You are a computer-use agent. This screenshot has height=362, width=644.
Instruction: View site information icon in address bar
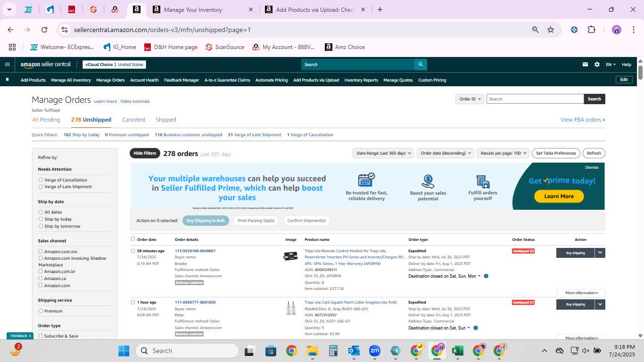click(x=65, y=30)
